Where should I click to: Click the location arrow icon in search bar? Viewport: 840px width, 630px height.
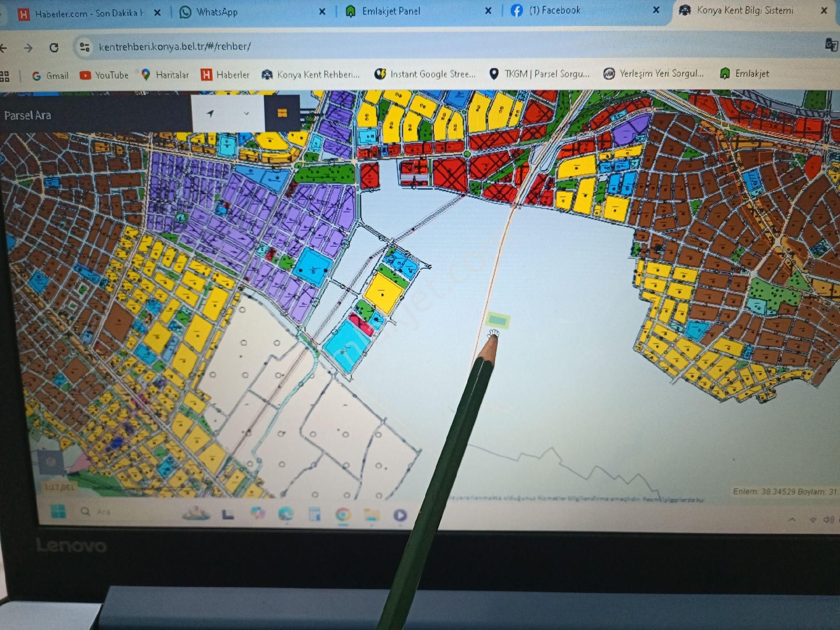211,114
